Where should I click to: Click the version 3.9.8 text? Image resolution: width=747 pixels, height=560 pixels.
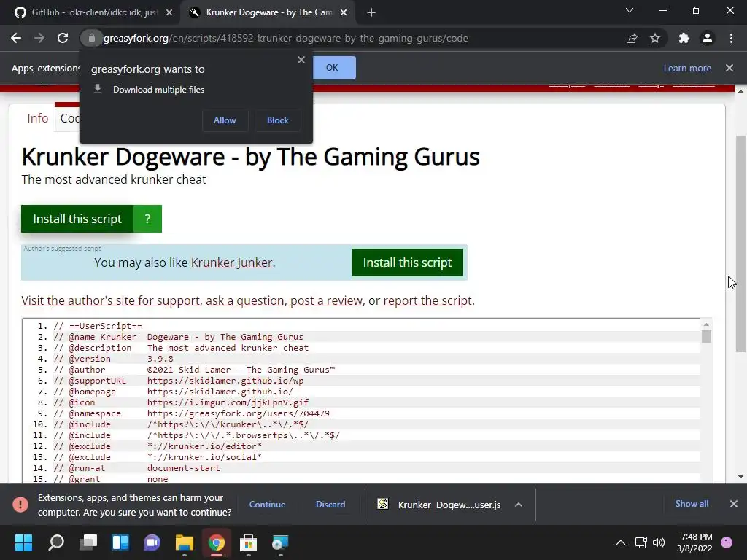pos(160,359)
